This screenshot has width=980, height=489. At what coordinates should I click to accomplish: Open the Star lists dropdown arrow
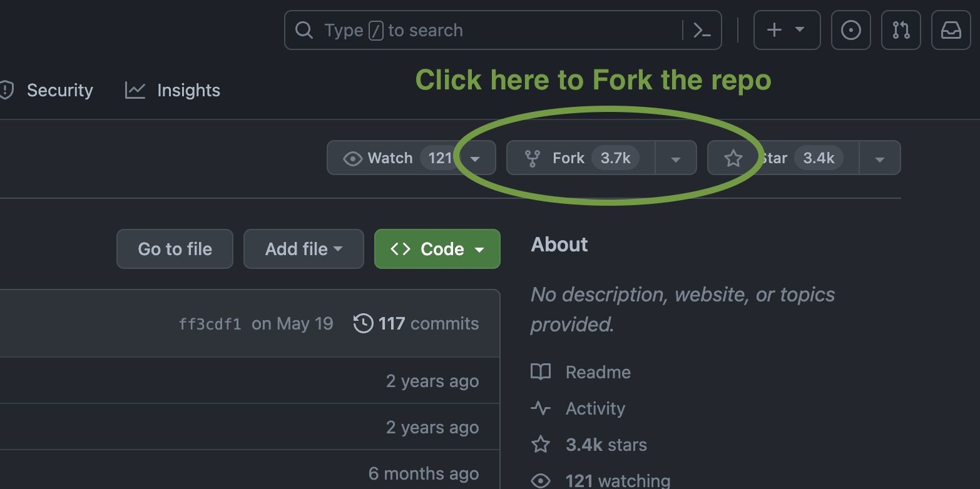pyautogui.click(x=880, y=159)
